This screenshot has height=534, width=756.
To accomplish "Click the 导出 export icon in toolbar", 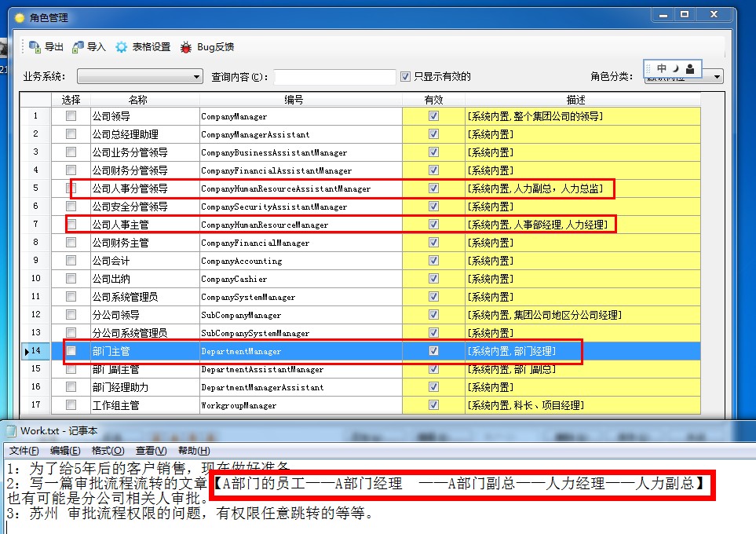I will pyautogui.click(x=35, y=47).
